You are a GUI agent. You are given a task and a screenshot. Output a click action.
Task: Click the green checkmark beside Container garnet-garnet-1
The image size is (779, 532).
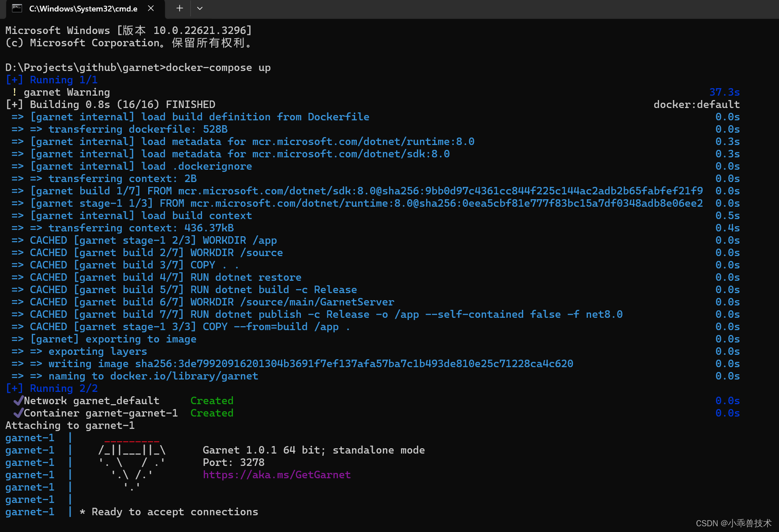pyautogui.click(x=18, y=413)
